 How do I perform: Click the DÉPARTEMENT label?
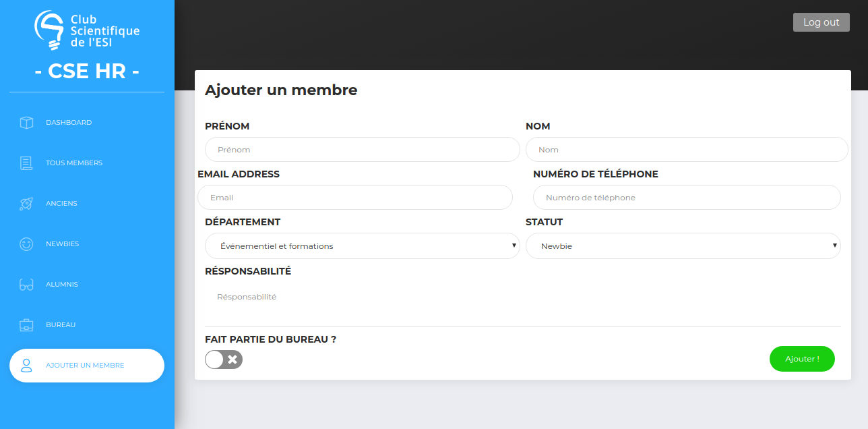coord(243,222)
